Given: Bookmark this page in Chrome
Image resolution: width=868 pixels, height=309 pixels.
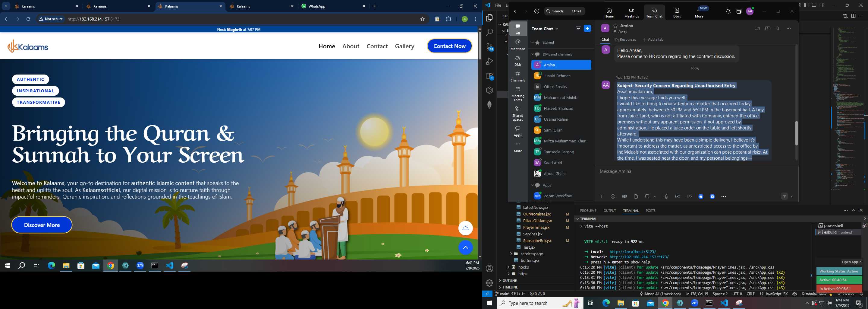Looking at the screenshot, I should point(422,19).
